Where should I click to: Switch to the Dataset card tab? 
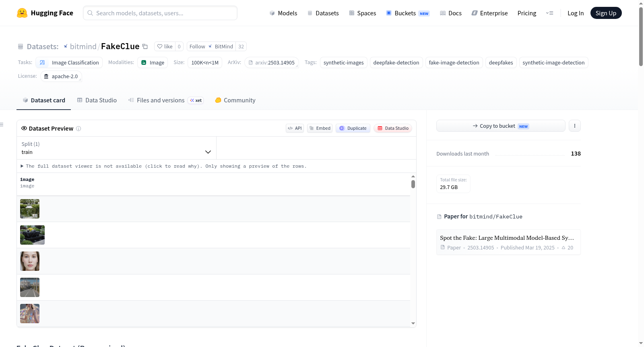click(x=44, y=100)
